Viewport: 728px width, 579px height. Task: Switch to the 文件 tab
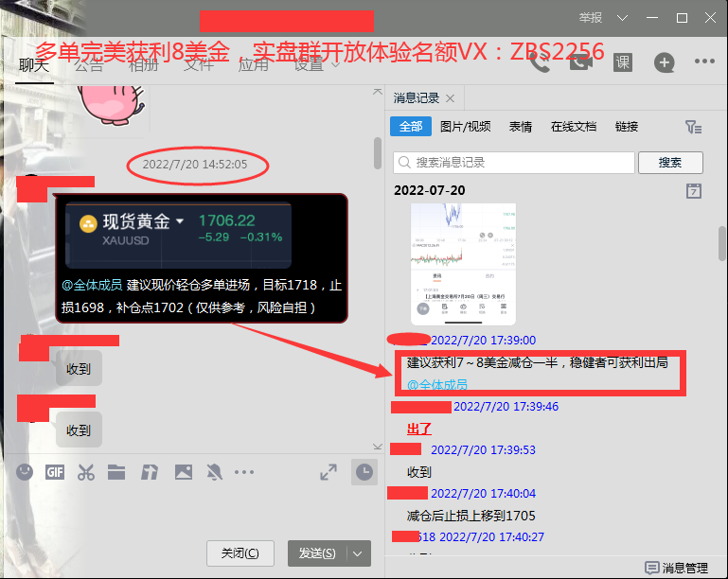click(x=198, y=65)
